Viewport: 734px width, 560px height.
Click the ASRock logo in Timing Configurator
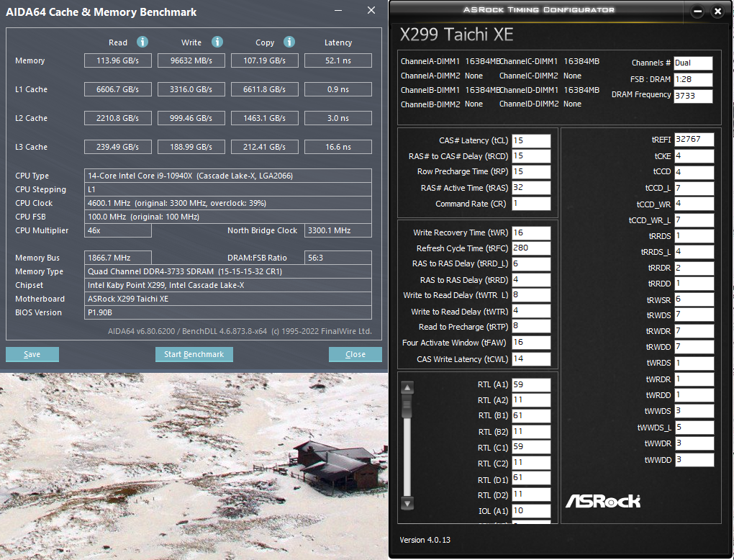point(603,501)
